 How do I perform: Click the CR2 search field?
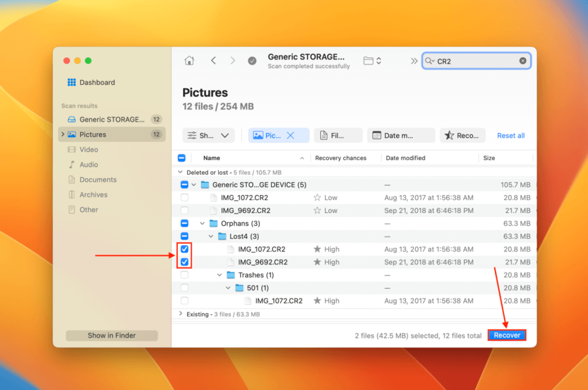[x=473, y=61]
